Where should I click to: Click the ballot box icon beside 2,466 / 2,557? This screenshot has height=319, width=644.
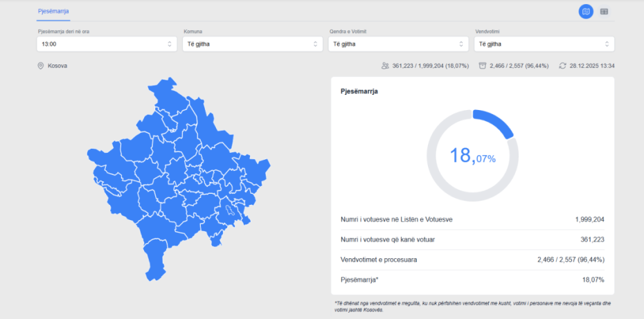pos(482,66)
